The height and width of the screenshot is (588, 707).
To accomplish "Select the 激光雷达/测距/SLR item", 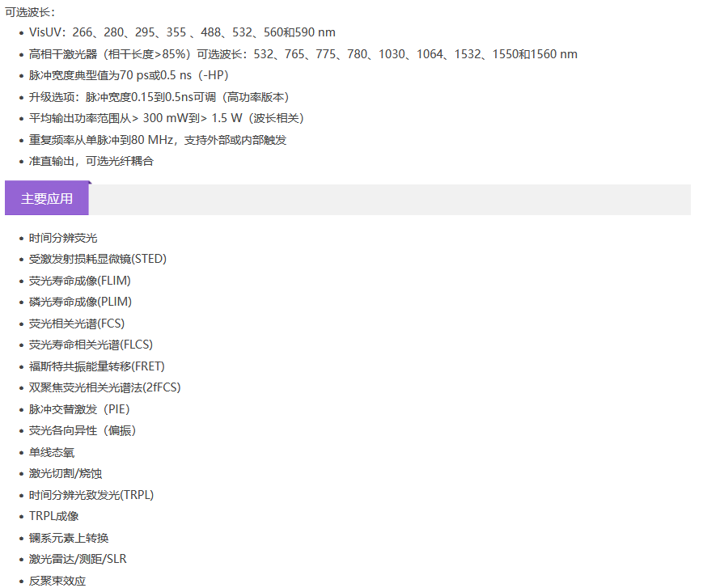I will (x=78, y=559).
